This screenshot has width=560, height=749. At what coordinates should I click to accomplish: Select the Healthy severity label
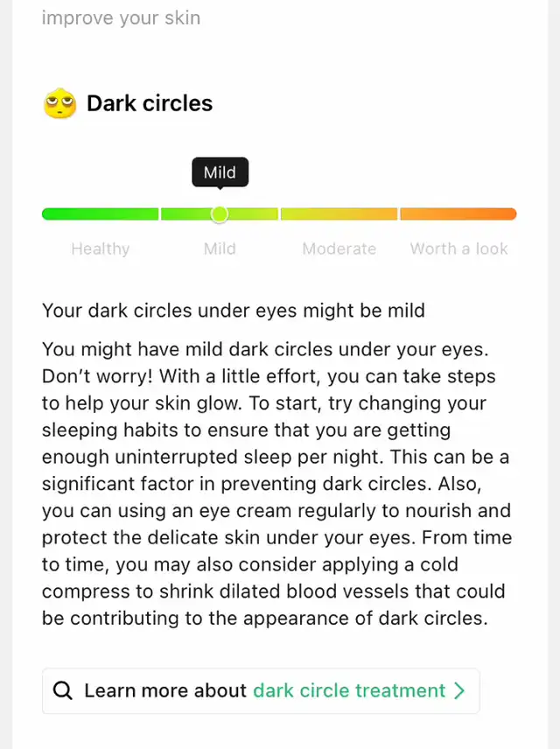pos(101,248)
